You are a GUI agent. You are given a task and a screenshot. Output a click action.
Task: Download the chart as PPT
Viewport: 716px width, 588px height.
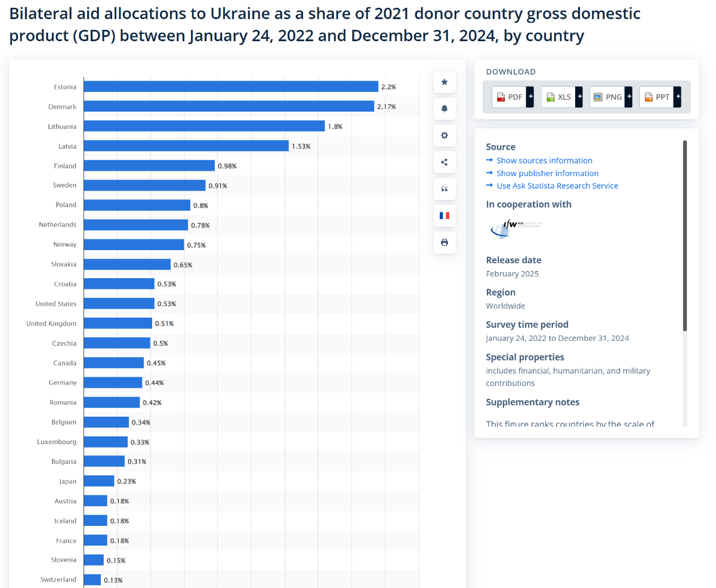tap(656, 97)
